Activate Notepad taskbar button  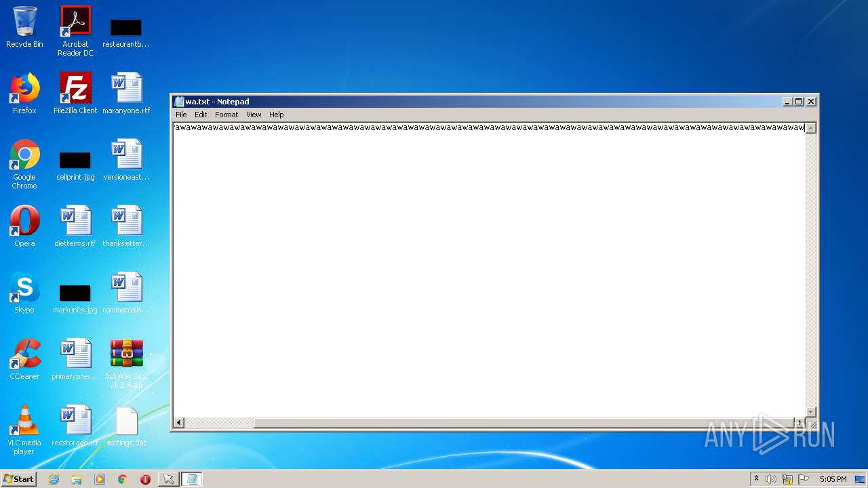pos(191,479)
